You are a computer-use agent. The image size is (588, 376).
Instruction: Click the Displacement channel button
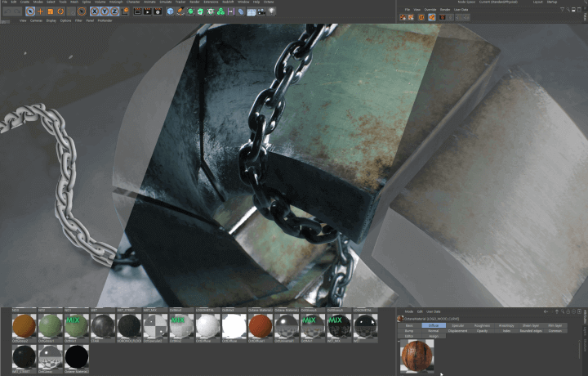point(457,330)
